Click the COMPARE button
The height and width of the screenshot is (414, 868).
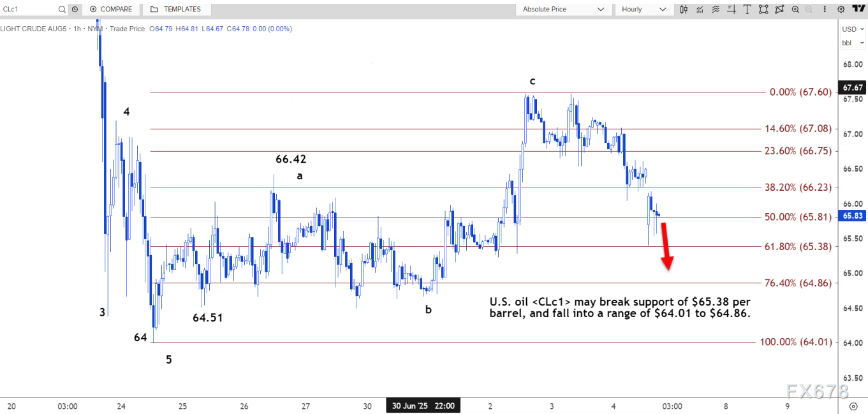pos(111,9)
